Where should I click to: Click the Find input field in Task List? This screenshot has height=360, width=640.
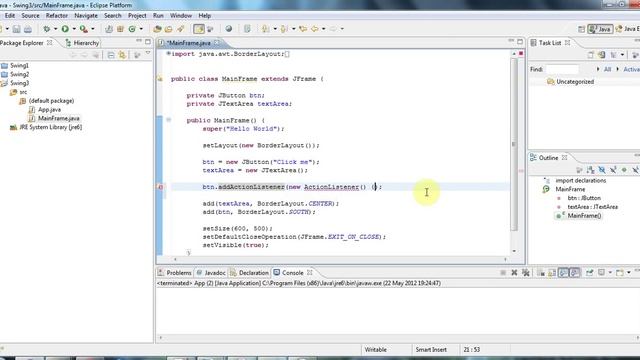562,69
